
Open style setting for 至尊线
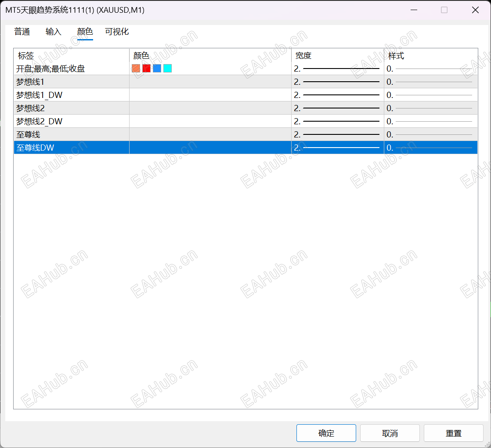[x=431, y=134]
